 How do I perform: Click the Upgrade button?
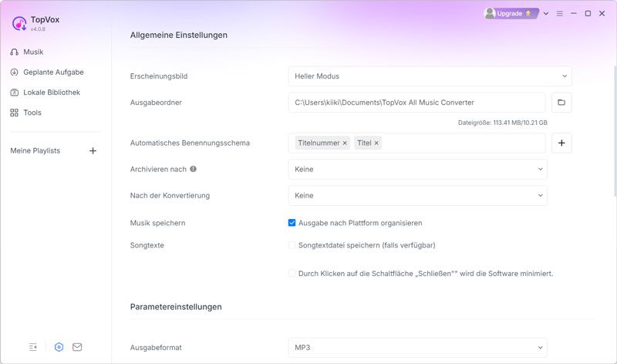(515, 13)
